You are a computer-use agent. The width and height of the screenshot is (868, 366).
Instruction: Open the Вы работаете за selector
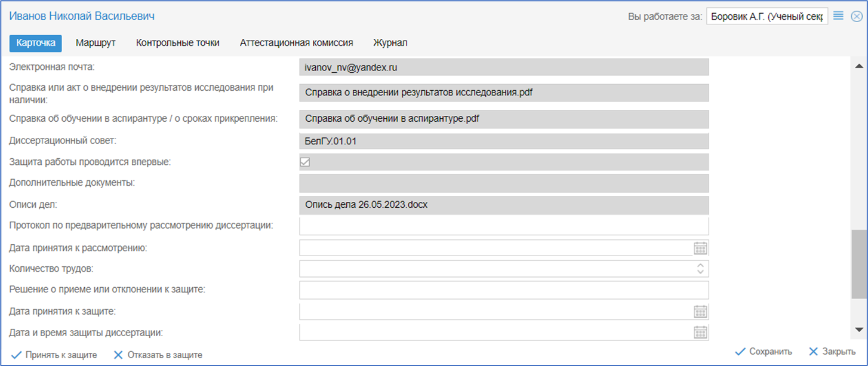pos(767,16)
